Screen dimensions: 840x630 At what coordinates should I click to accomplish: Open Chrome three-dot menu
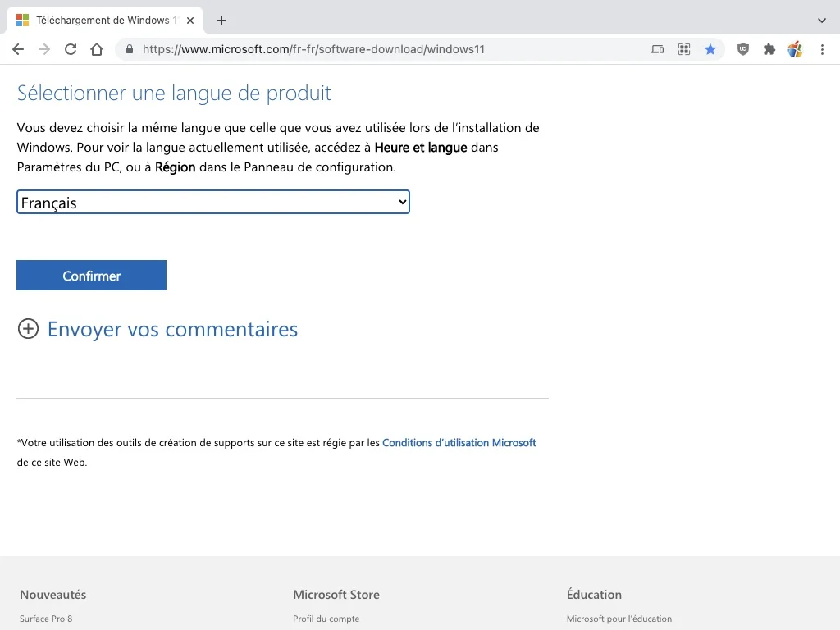click(x=822, y=49)
